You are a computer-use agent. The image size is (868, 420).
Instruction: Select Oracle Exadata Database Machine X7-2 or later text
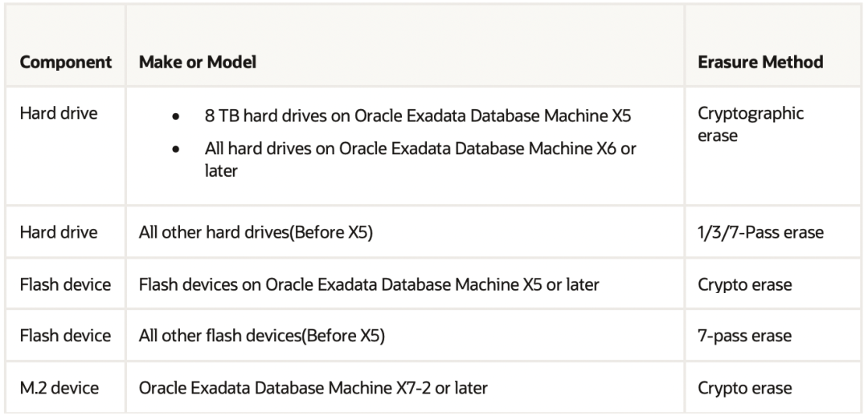314,388
